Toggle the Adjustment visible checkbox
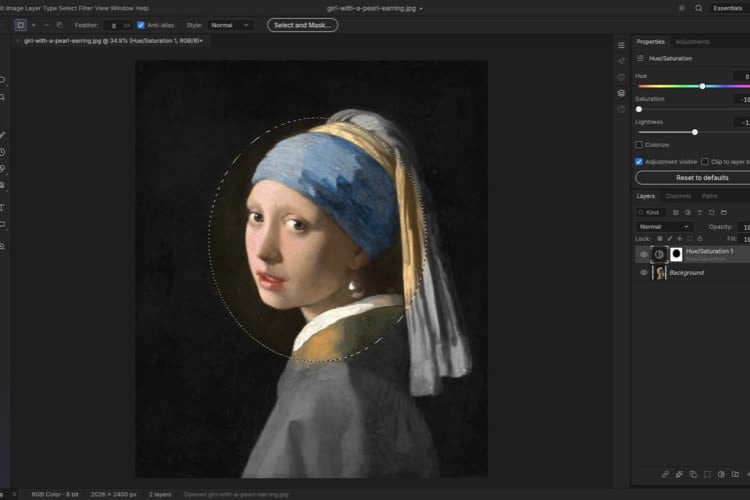Screen dimensions: 750x500 (x=639, y=162)
